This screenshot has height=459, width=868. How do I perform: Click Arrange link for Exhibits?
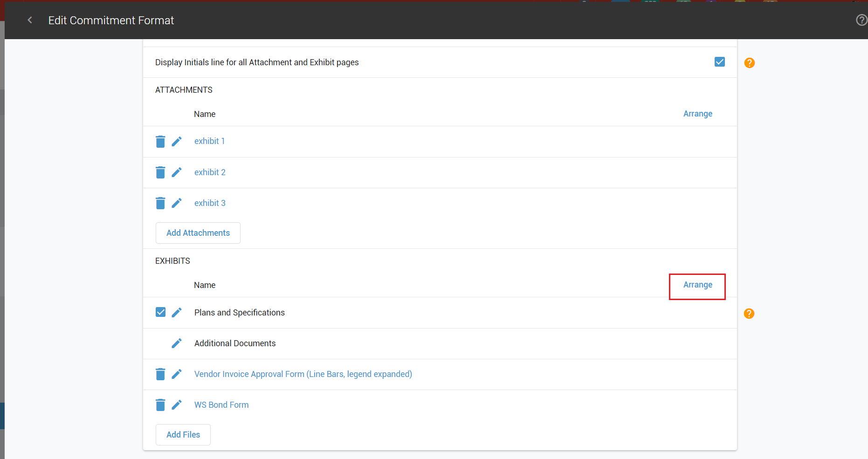[x=697, y=285]
